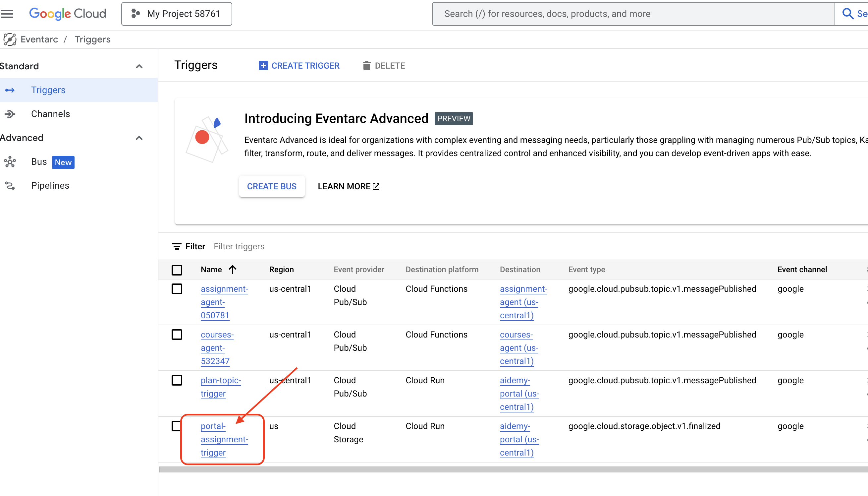Viewport: 868px width, 496px height.
Task: Click the CREATE TRIGGER plus icon
Action: [x=262, y=66]
